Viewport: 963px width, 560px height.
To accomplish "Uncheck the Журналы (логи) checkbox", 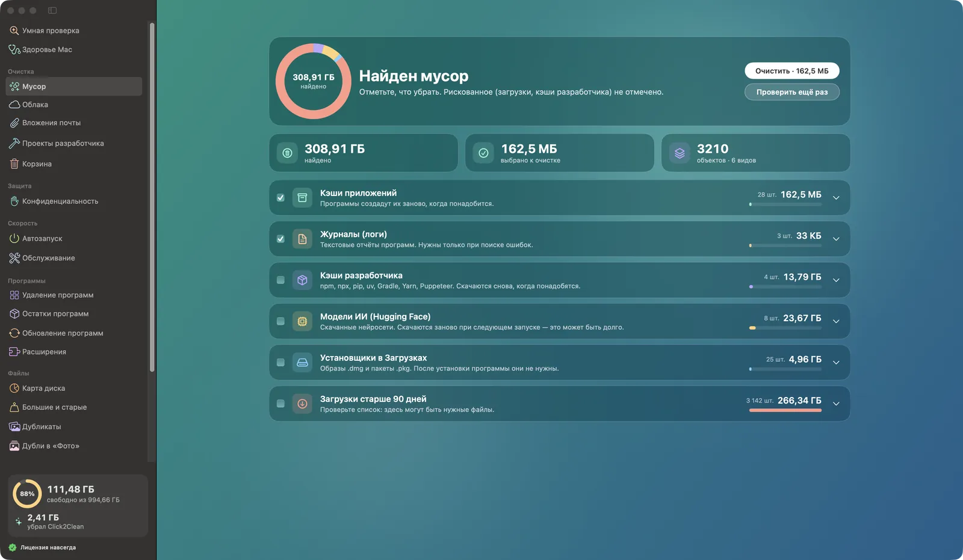I will coord(280,239).
